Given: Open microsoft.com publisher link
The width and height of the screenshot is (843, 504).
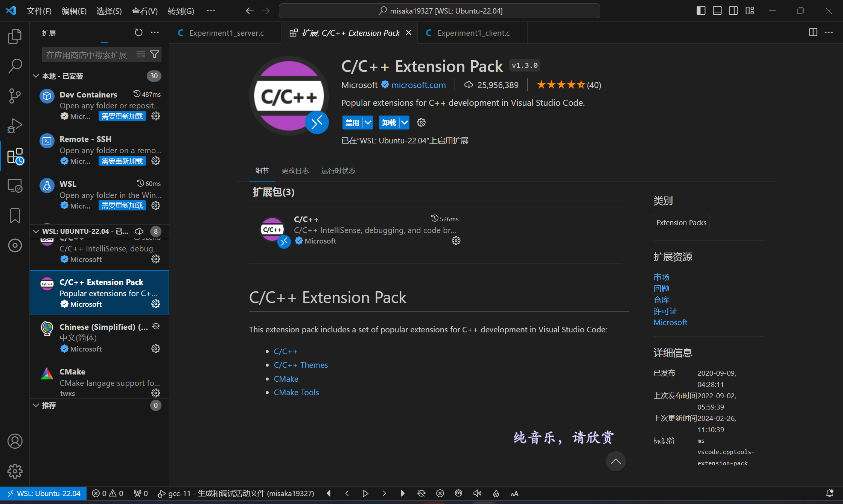Looking at the screenshot, I should click(418, 85).
